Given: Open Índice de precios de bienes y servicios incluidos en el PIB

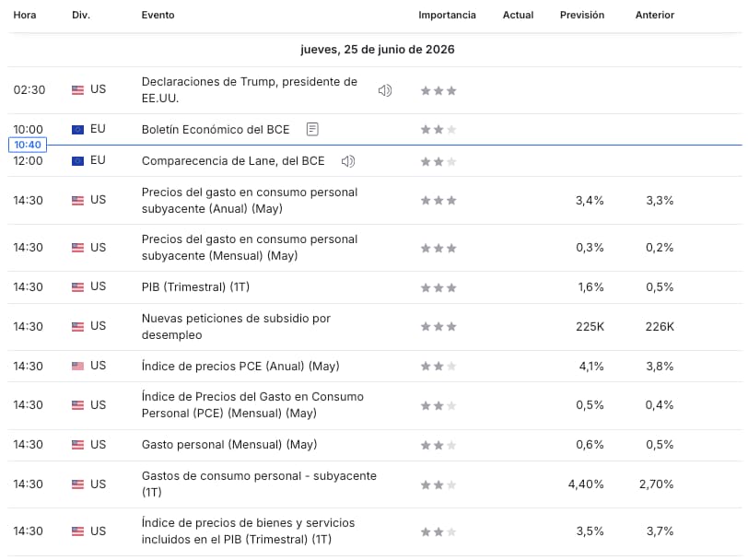Looking at the screenshot, I should (x=248, y=531).
